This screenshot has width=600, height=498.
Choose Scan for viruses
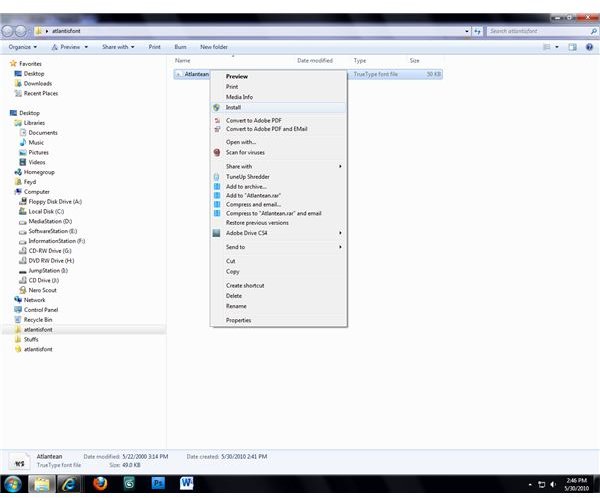(x=278, y=152)
